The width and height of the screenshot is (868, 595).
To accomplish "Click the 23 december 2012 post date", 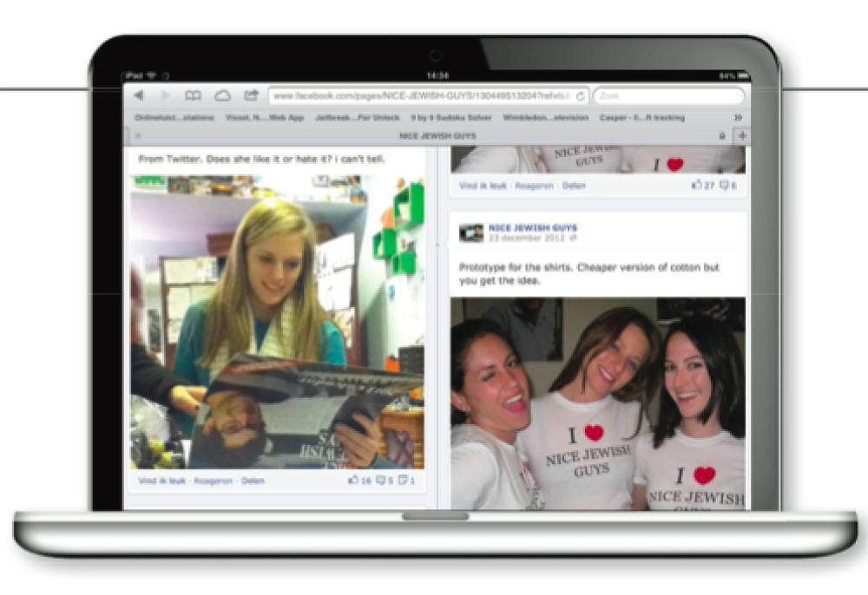I will [526, 239].
